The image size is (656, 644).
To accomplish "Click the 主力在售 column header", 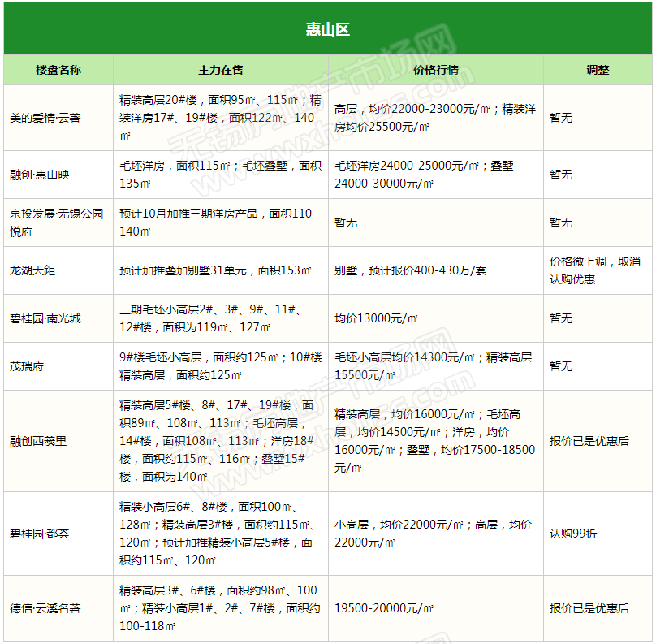I will [220, 70].
